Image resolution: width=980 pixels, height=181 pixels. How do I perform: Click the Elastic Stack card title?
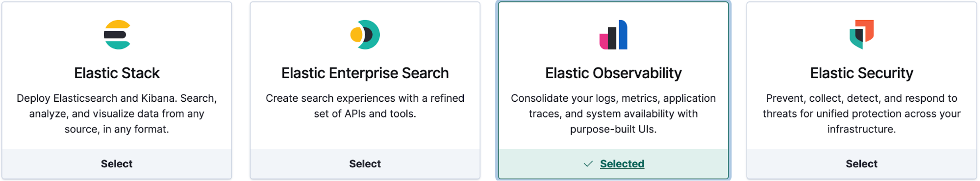(x=117, y=73)
